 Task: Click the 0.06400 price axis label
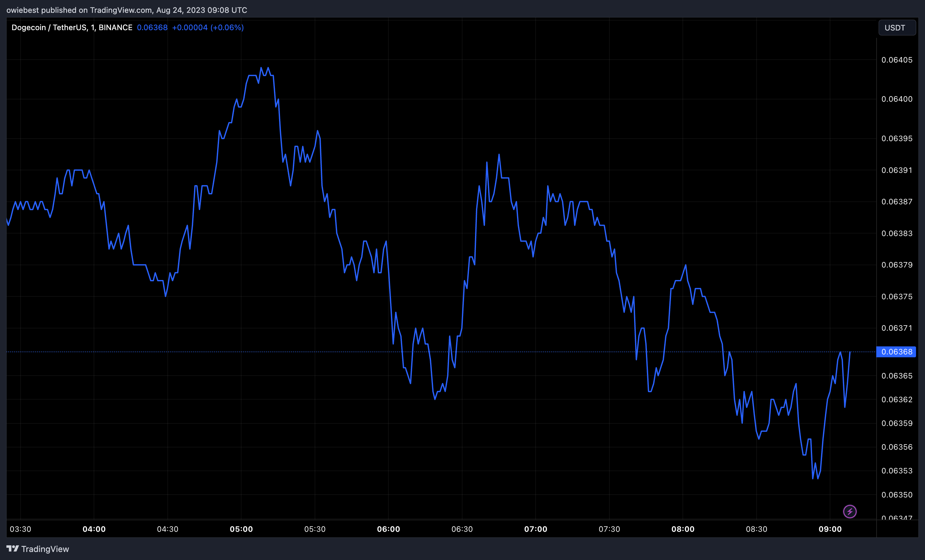(897, 99)
